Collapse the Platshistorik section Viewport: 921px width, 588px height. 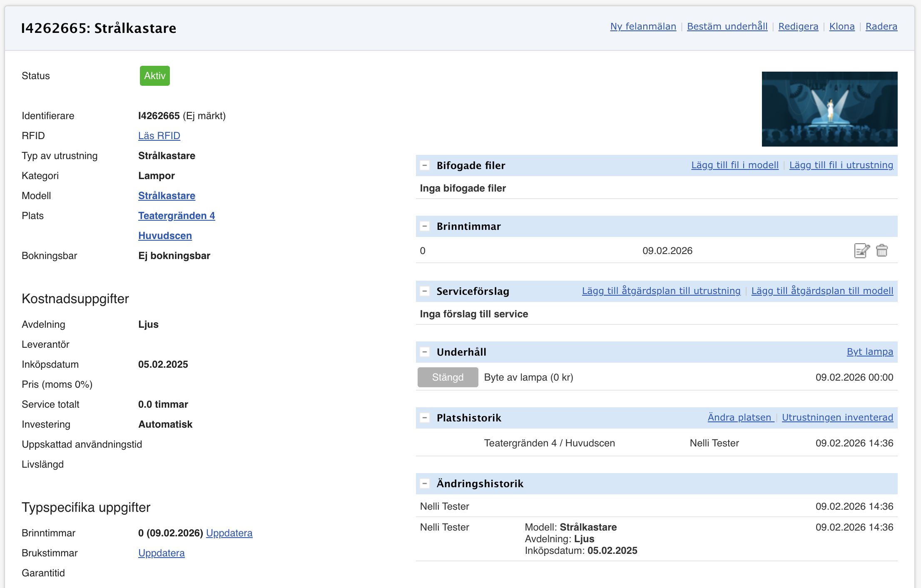tap(425, 418)
